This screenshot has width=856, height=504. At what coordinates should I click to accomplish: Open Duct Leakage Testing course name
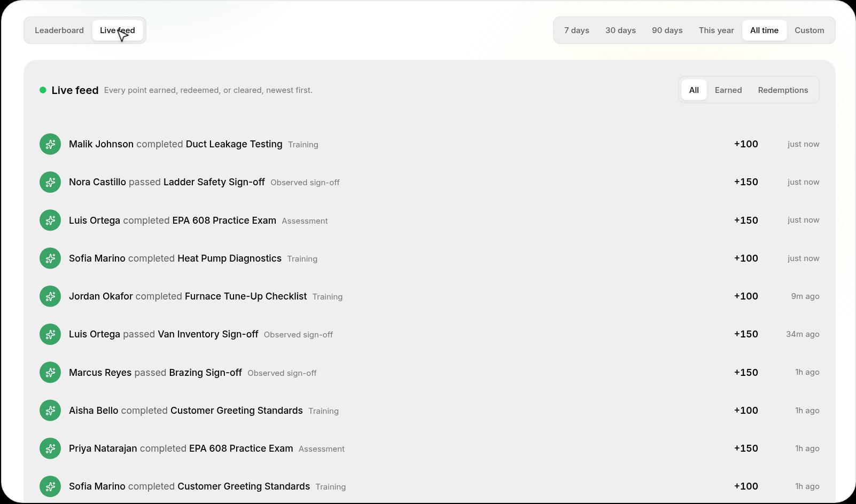click(x=234, y=144)
